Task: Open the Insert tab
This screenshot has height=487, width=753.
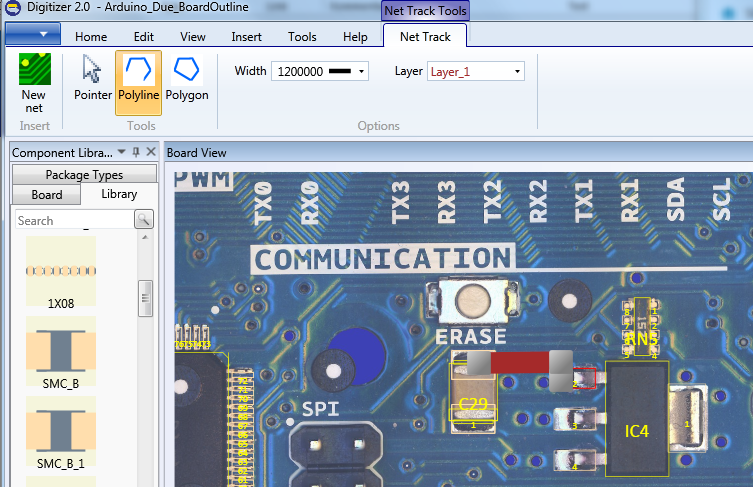Action: point(246,37)
